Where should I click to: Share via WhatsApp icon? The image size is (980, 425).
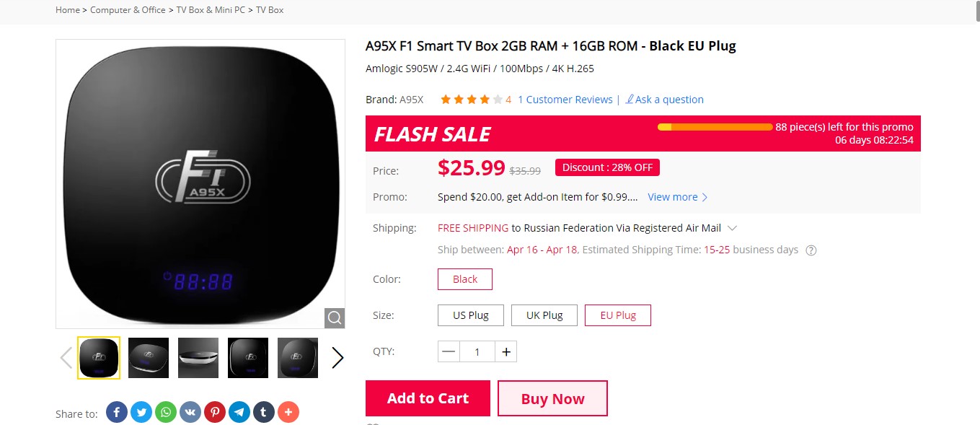click(166, 412)
